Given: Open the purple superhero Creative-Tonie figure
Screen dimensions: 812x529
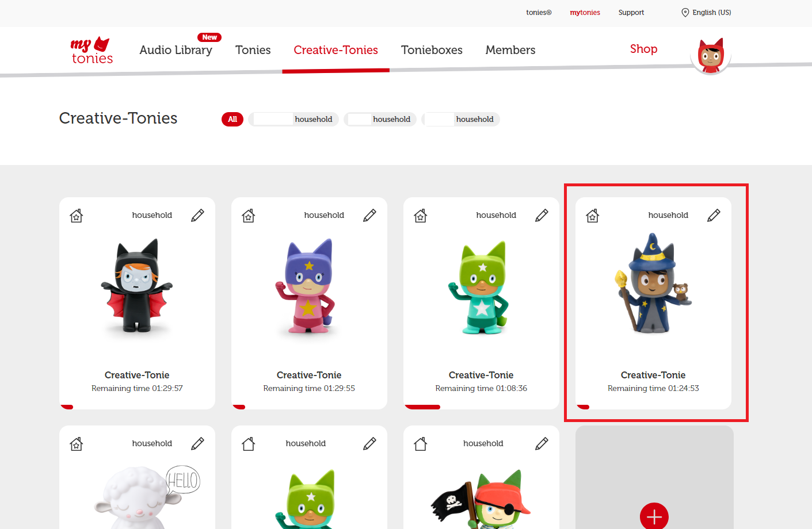Looking at the screenshot, I should pos(306,286).
